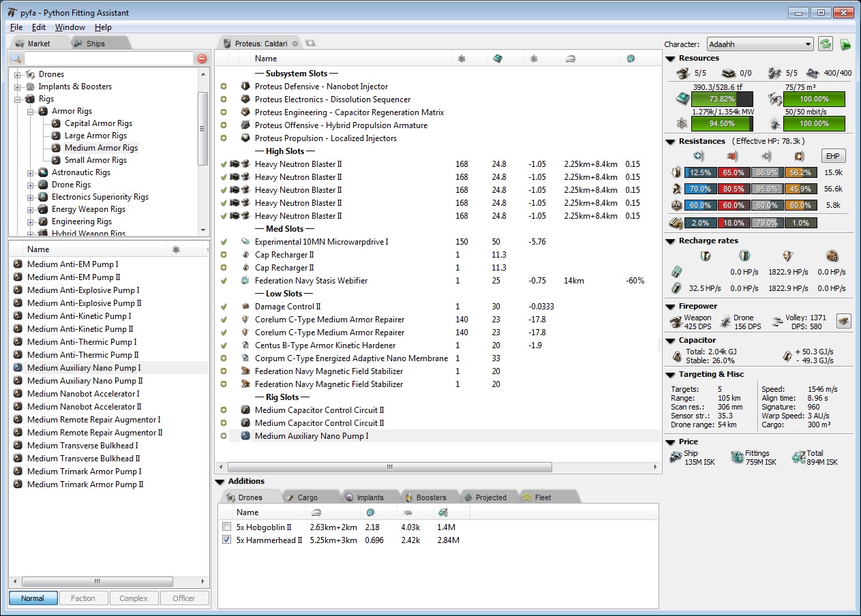Select the Faction filter button

[83, 598]
